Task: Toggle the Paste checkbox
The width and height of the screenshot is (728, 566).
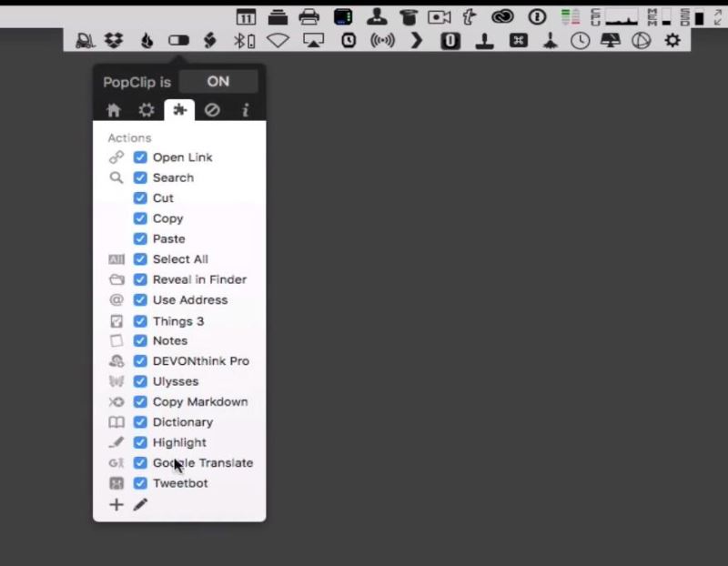Action: [x=140, y=238]
